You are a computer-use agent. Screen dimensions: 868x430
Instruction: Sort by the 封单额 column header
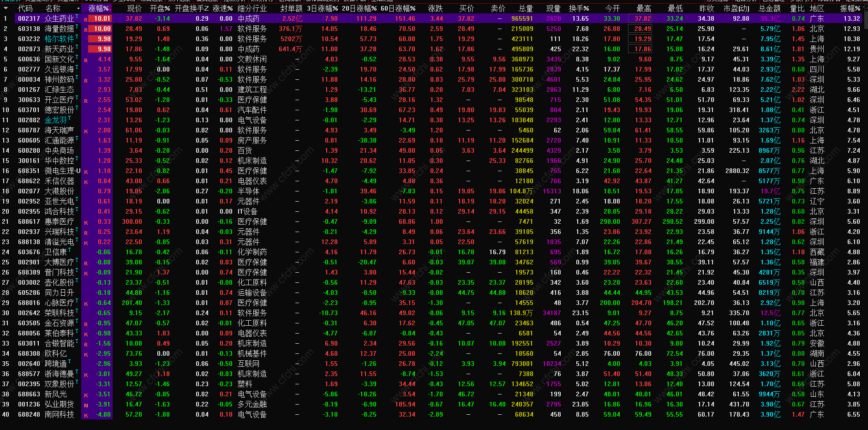(291, 8)
